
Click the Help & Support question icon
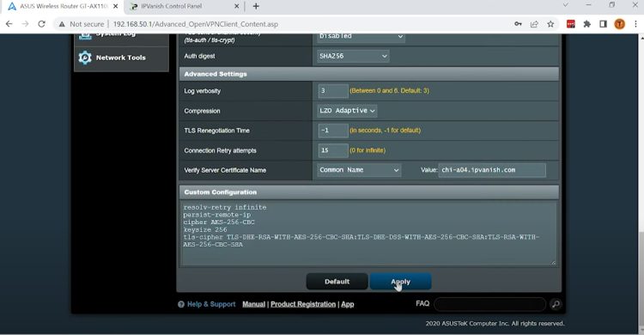[180, 305]
